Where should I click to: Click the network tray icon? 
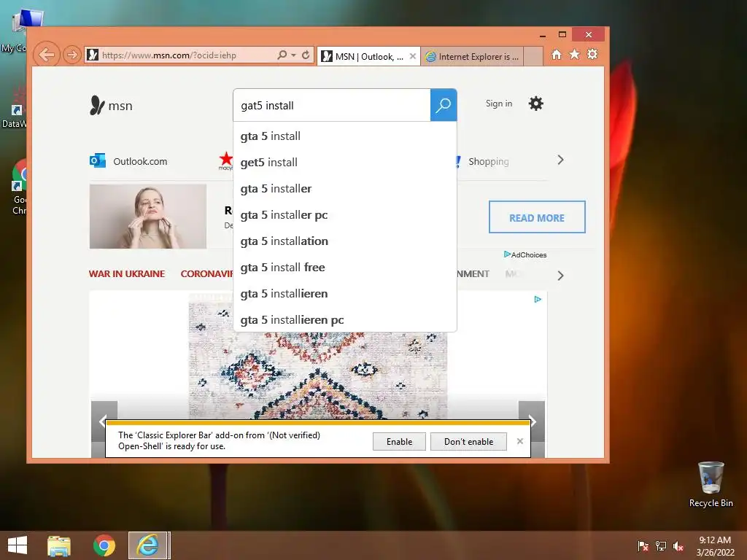661,545
